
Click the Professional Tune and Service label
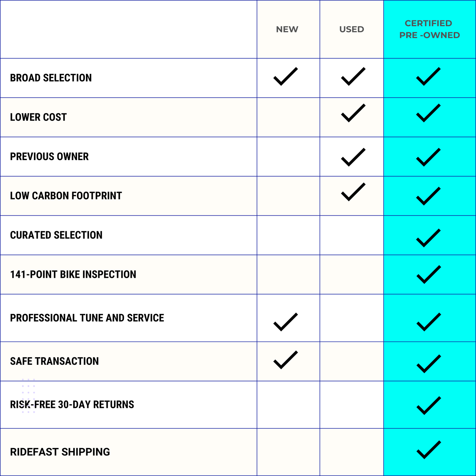[x=87, y=318]
